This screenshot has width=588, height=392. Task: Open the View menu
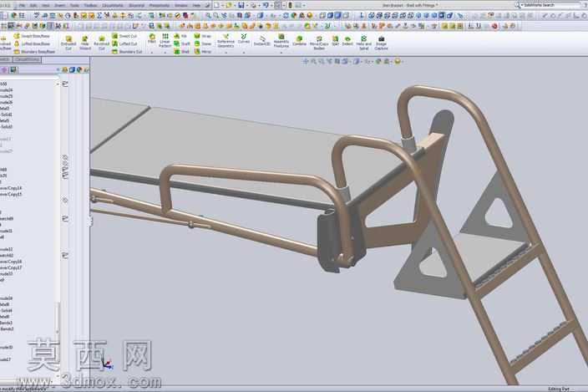46,6
